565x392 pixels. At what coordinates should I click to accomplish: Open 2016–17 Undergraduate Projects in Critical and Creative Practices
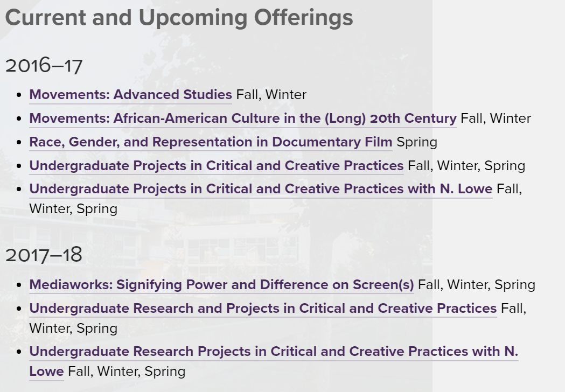(x=216, y=166)
